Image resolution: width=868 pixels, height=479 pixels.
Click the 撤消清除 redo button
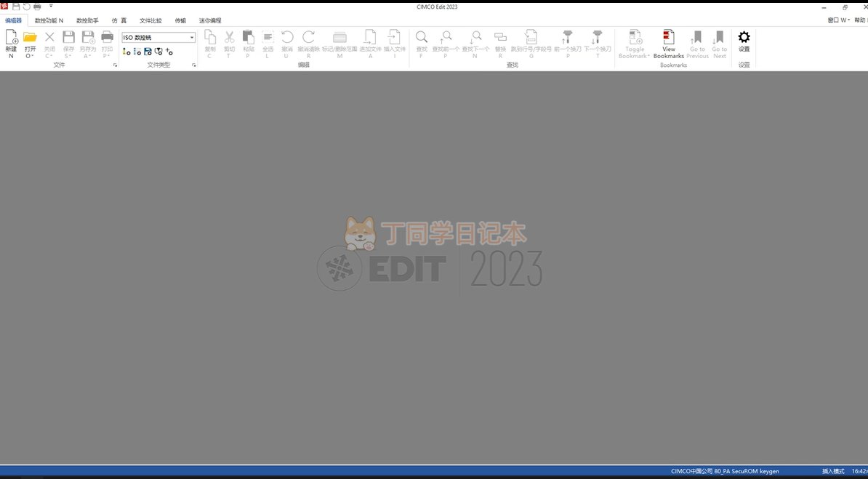point(308,44)
